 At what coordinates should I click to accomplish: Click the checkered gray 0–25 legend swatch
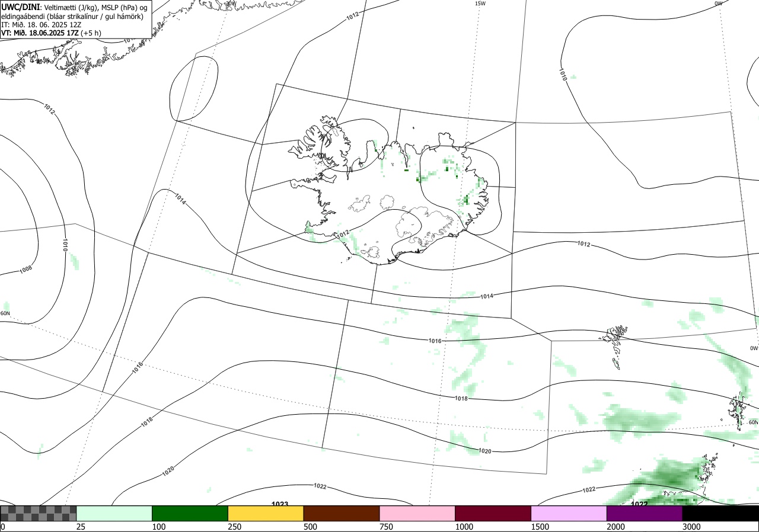point(39,513)
